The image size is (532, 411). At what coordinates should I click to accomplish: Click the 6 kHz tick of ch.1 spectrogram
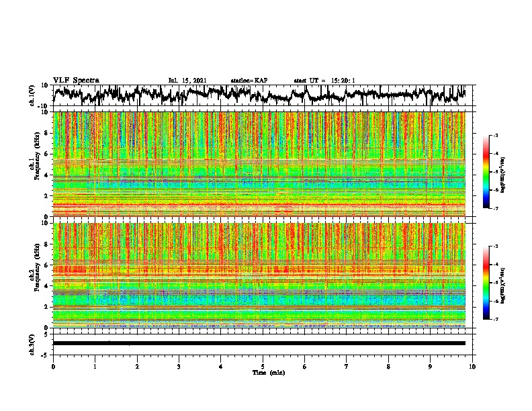47,154
